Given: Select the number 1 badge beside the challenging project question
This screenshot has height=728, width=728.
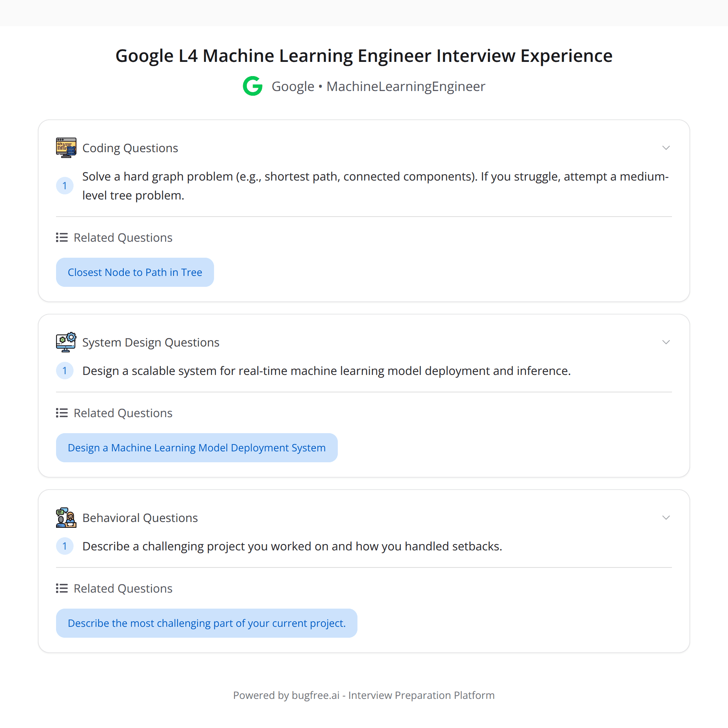Looking at the screenshot, I should [65, 546].
